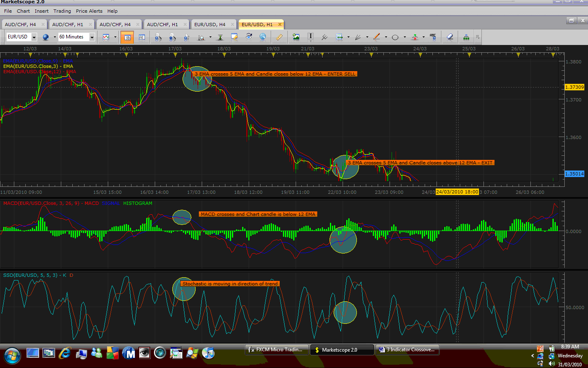Choose the ABC add text label tool
Screen dimensions: 588x368
(x=433, y=37)
